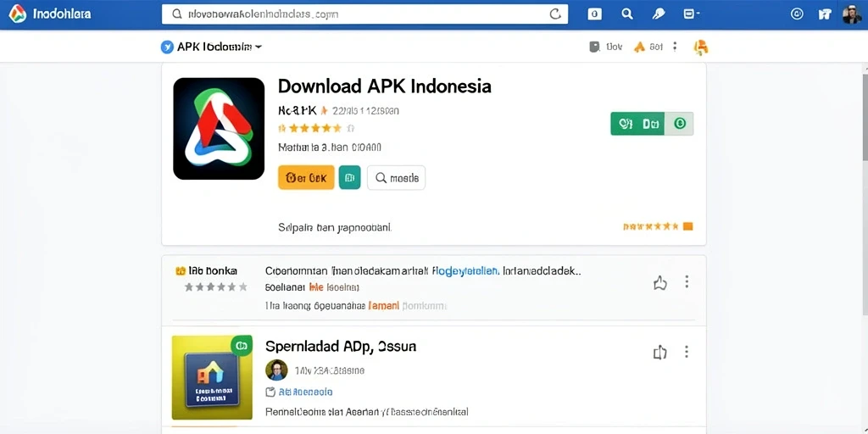
Task: Click the colorful logo in top-left header
Action: 18,14
